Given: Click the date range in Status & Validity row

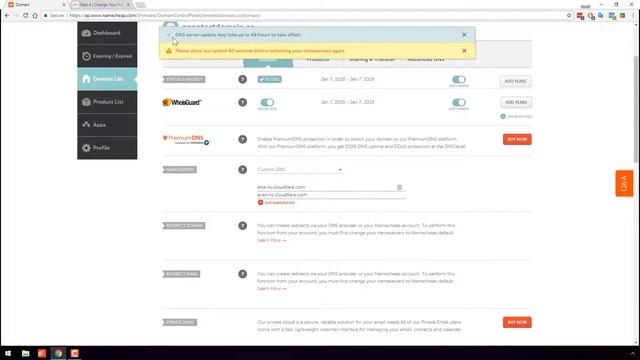Looking at the screenshot, I should tap(347, 79).
